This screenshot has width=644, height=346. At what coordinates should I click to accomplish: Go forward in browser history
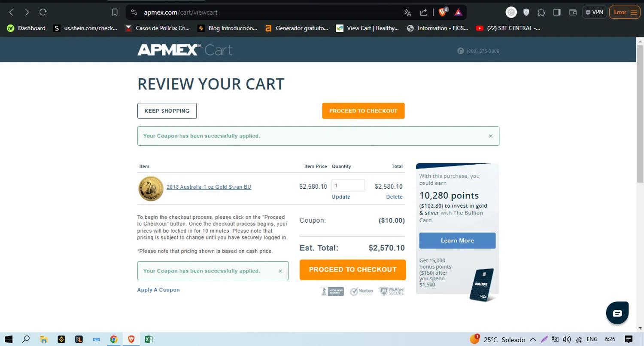[27, 12]
